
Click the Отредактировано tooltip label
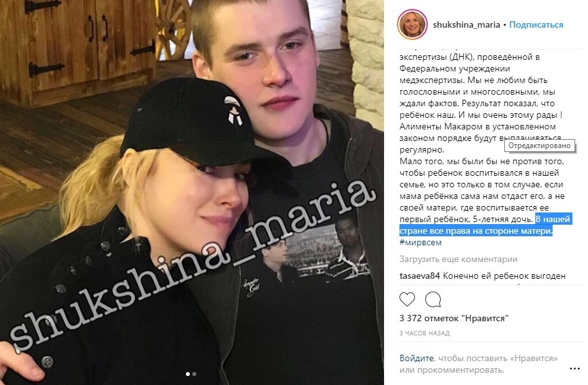pyautogui.click(x=539, y=146)
